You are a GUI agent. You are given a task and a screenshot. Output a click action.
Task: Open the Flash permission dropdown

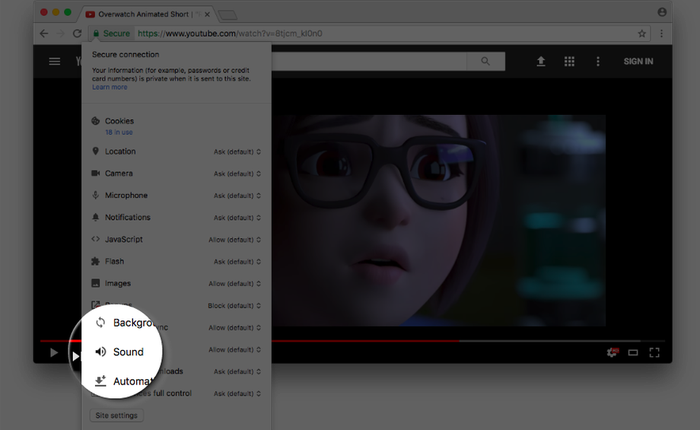coord(237,262)
